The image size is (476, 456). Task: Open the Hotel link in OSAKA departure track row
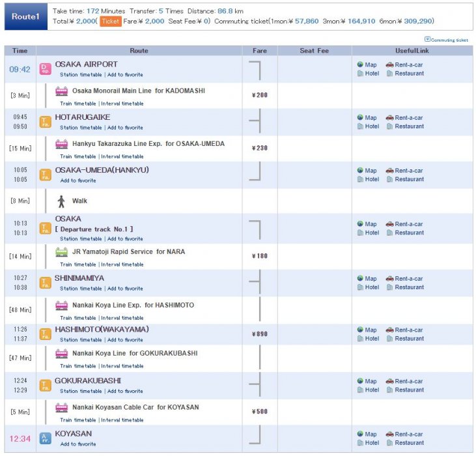pos(372,233)
